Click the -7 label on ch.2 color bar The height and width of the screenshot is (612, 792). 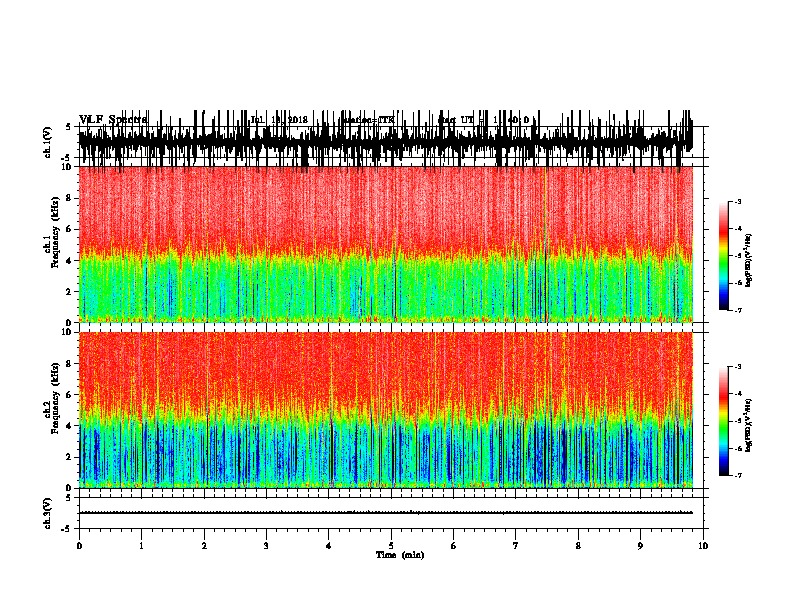738,475
